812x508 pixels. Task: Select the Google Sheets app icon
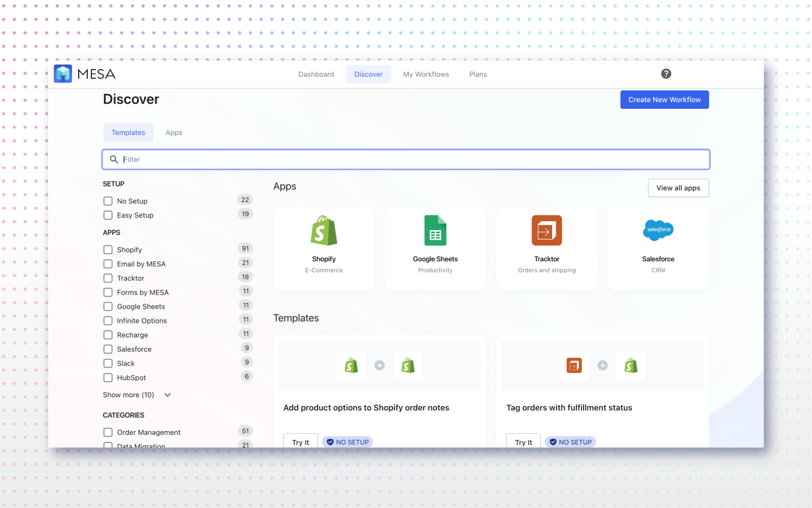[x=435, y=231]
